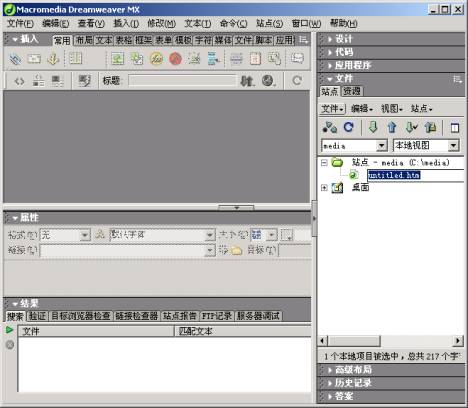Click the blue Refresh icon in Site panel
Image resolution: width=468 pixels, height=408 pixels.
348,127
